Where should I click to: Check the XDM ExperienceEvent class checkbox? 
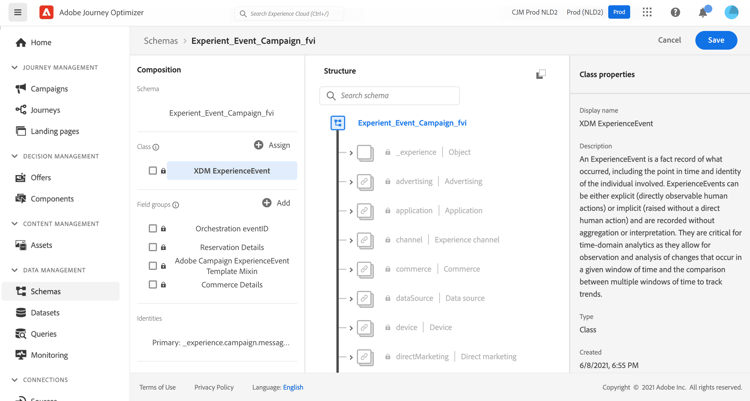pyautogui.click(x=153, y=171)
